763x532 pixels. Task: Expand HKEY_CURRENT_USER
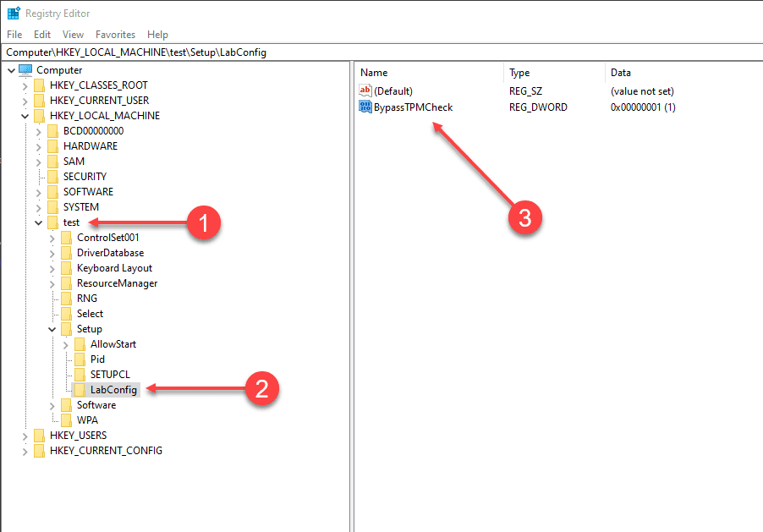[25, 101]
